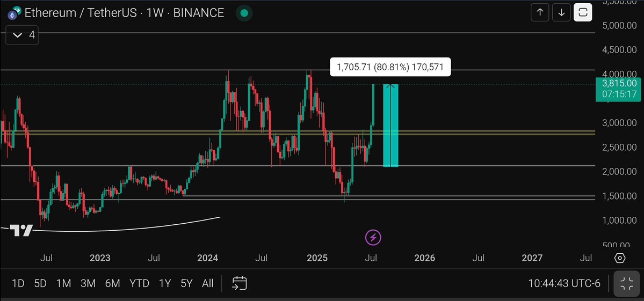Select the 1Y time range

point(165,283)
